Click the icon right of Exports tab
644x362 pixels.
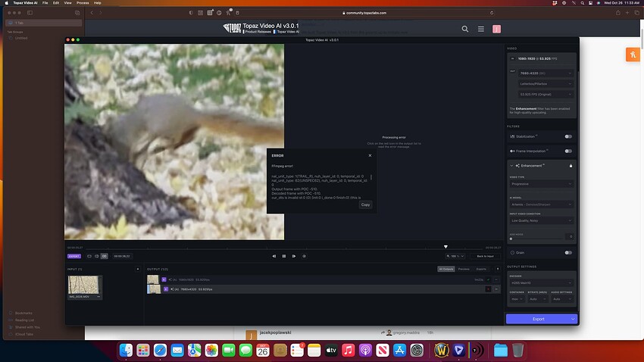point(498,270)
